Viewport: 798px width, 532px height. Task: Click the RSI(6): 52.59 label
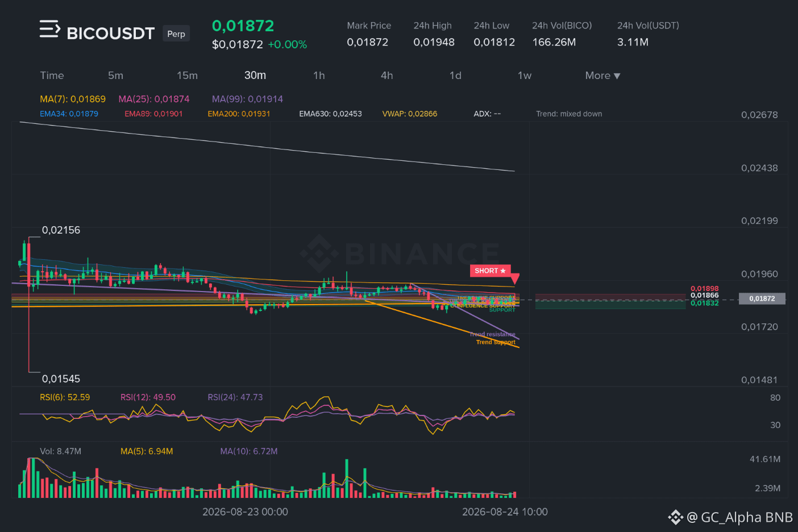pos(65,397)
